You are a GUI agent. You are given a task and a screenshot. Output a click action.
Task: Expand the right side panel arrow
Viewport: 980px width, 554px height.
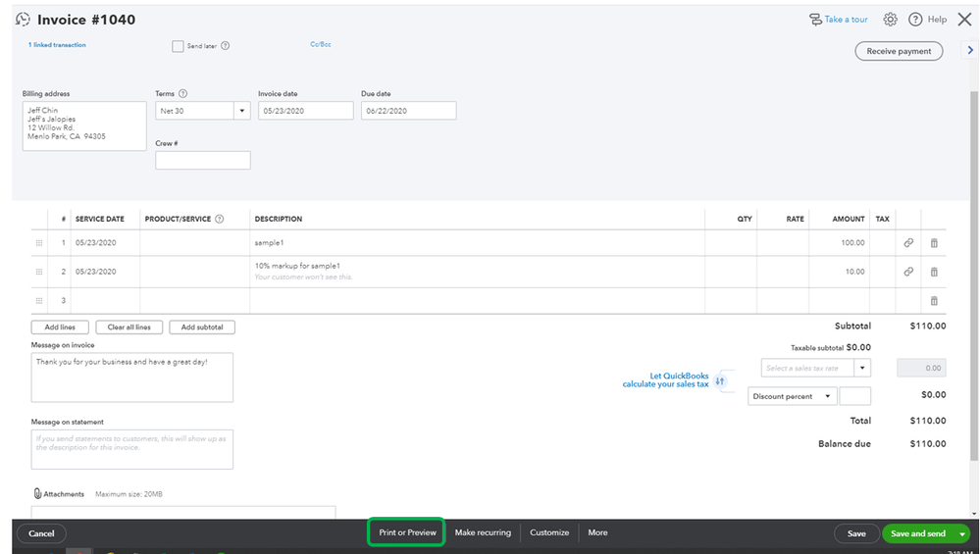click(x=970, y=50)
